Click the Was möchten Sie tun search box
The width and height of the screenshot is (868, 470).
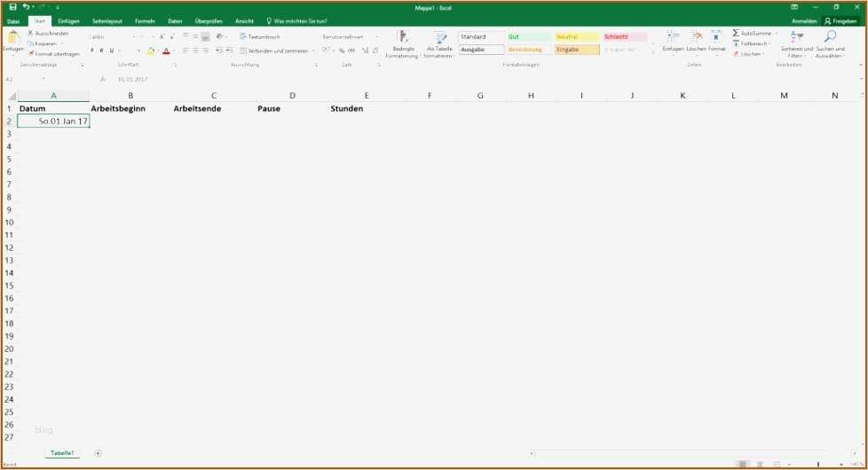click(297, 21)
